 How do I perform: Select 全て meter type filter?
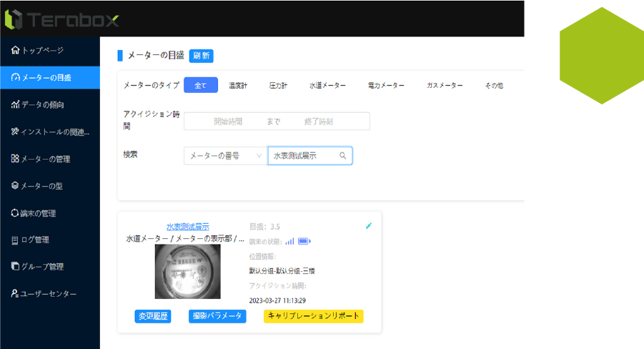(x=201, y=85)
